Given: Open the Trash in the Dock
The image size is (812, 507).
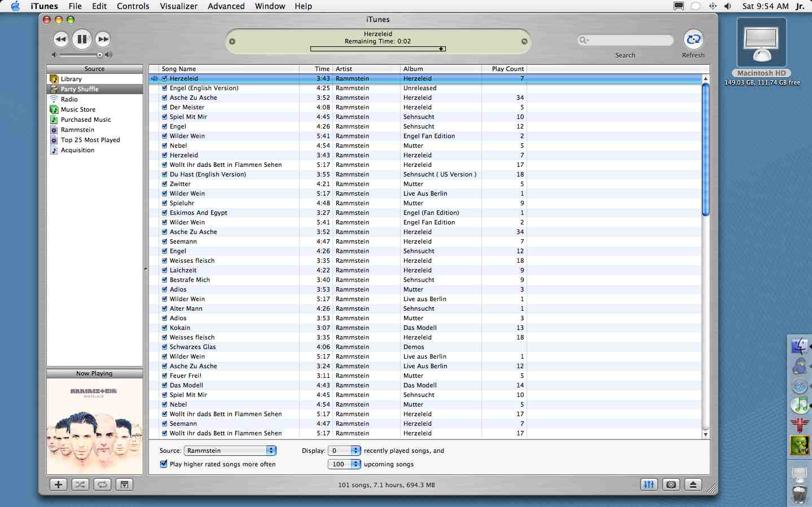Looking at the screenshot, I should (x=800, y=495).
